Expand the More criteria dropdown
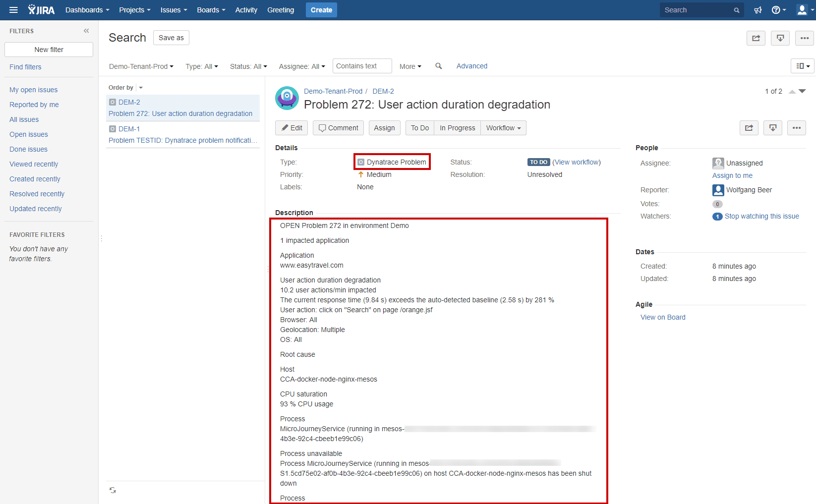Viewport: 816px width, 504px height. point(410,66)
